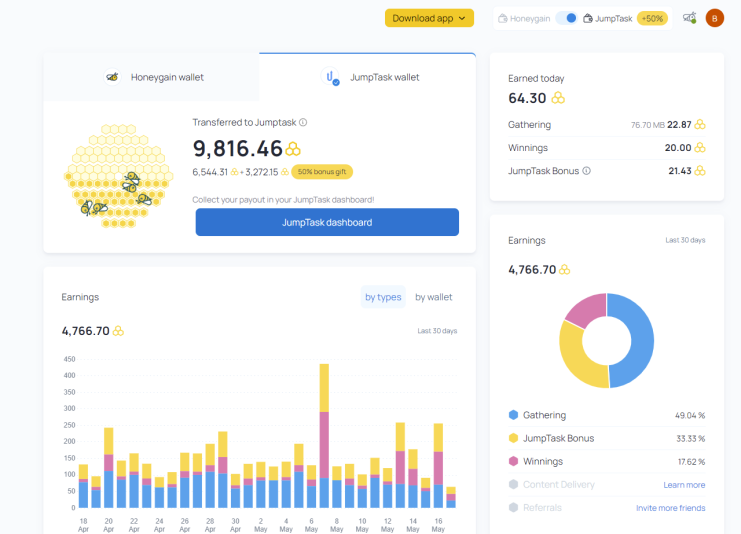This screenshot has width=741, height=534.
Task: Show earnings by wallet
Action: (x=433, y=297)
